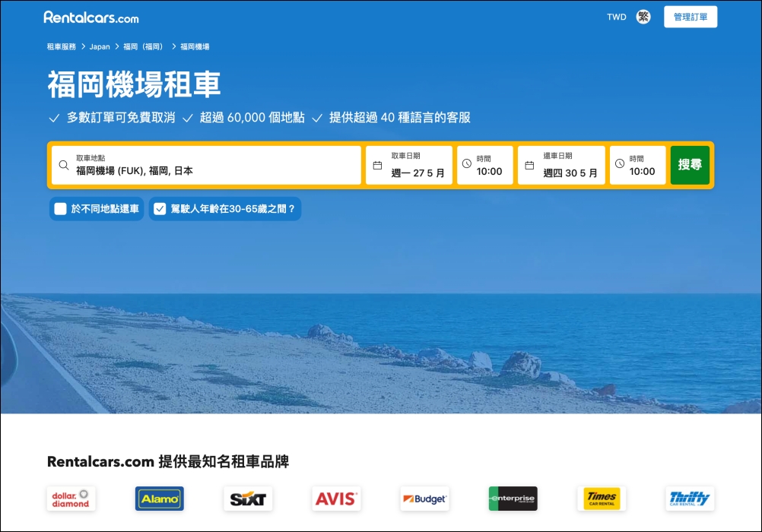This screenshot has height=532, width=762.
Task: Click the Rentalcars.com 提供最知名租車品牌 heading
Action: coord(168,461)
